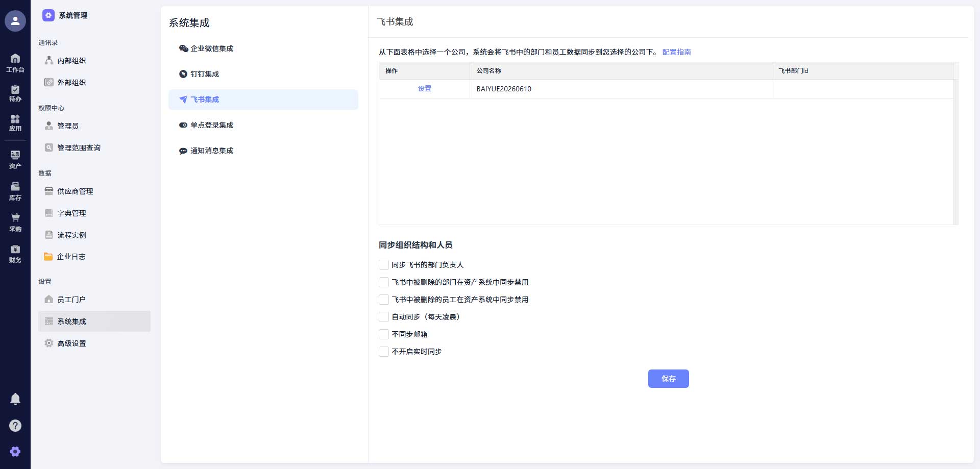This screenshot has height=469, width=980.
Task: Open 员工门户 menu entry
Action: click(94, 300)
